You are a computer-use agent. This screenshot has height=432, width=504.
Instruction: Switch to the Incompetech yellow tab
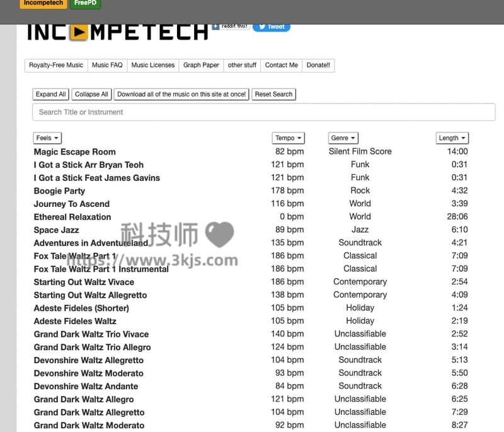click(43, 4)
